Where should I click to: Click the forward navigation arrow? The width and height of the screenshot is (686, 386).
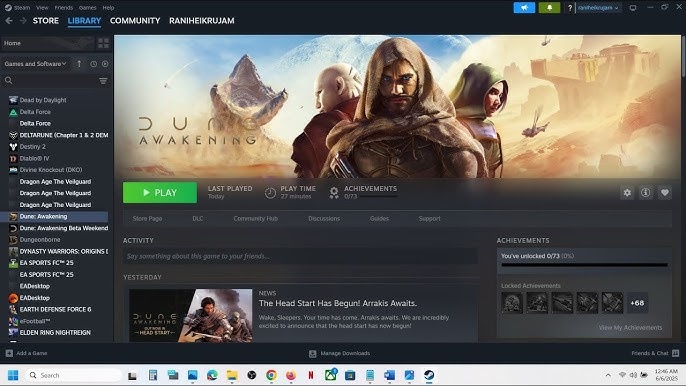[x=23, y=21]
